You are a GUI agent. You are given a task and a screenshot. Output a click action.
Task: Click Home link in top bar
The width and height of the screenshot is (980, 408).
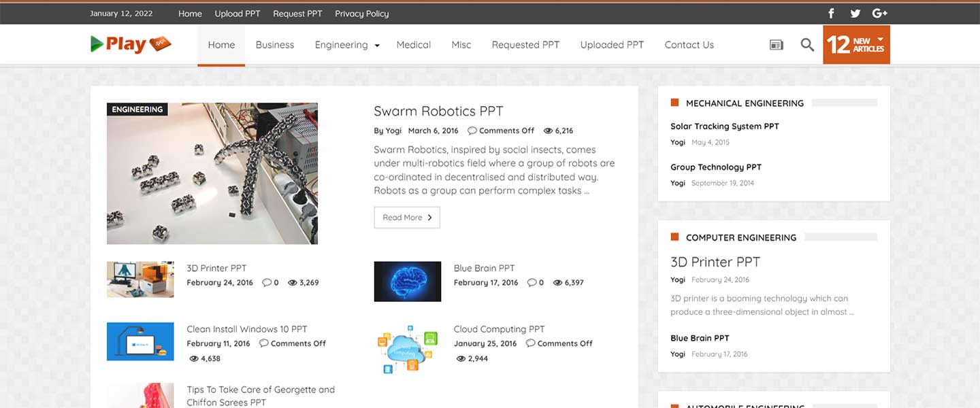pos(190,14)
